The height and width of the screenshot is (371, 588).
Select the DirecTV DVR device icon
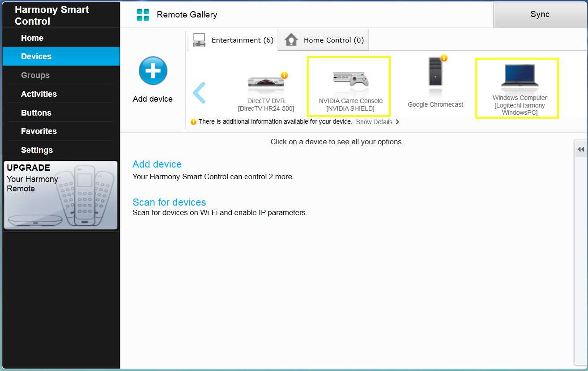[x=266, y=83]
